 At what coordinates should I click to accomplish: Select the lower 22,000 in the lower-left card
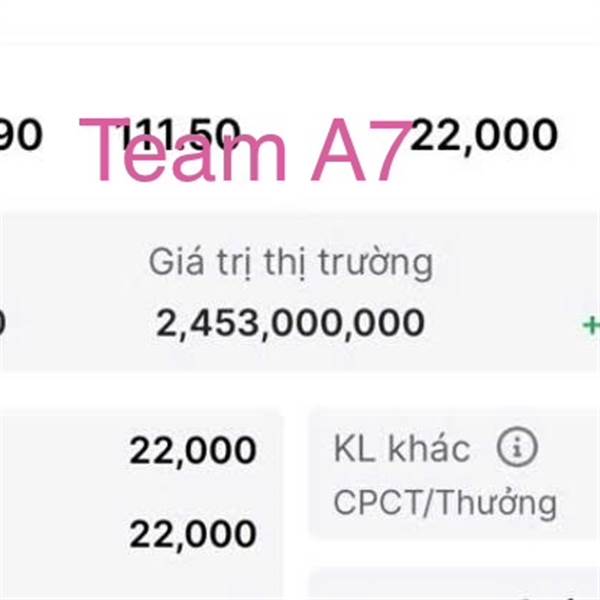coord(192,534)
